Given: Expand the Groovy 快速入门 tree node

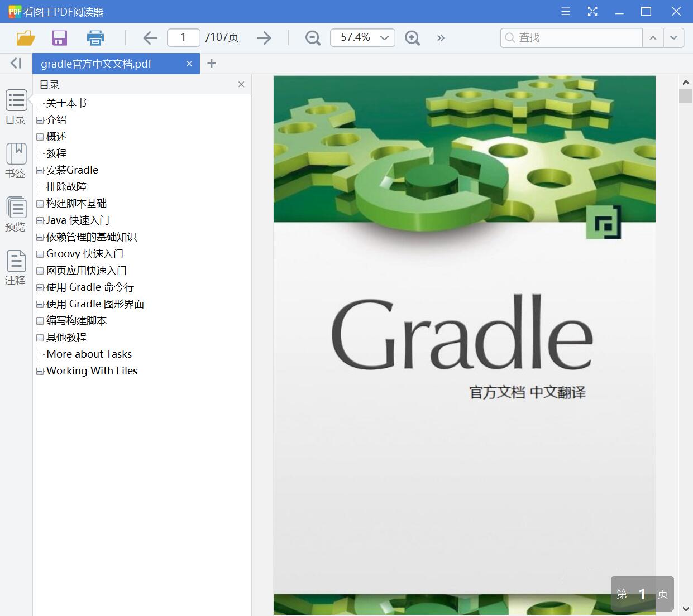Looking at the screenshot, I should (x=40, y=254).
